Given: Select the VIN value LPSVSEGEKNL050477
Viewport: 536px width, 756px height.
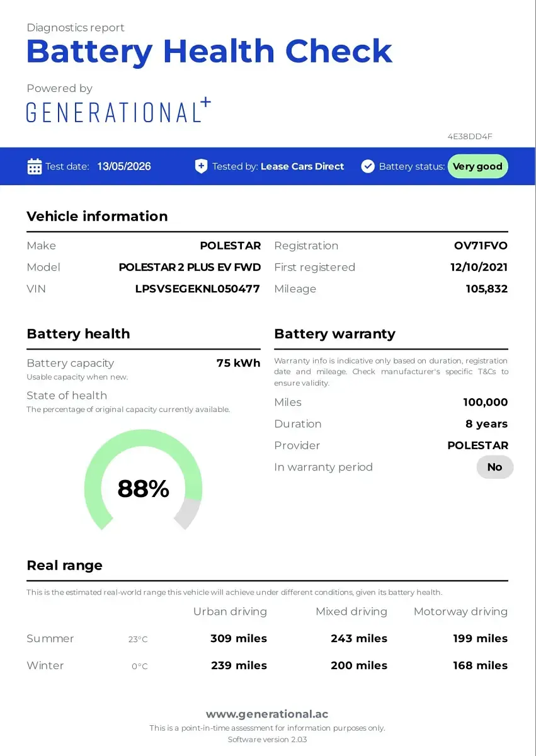Looking at the screenshot, I should [198, 289].
